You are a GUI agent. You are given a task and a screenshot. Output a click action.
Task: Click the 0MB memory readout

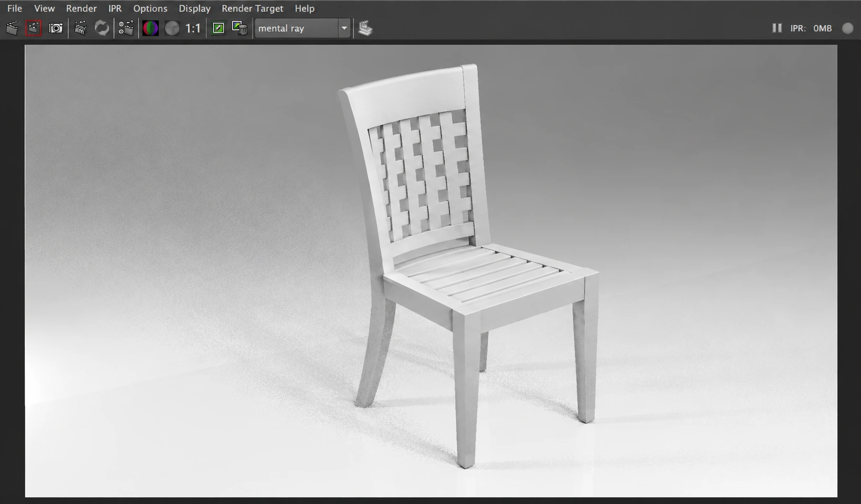coord(823,28)
